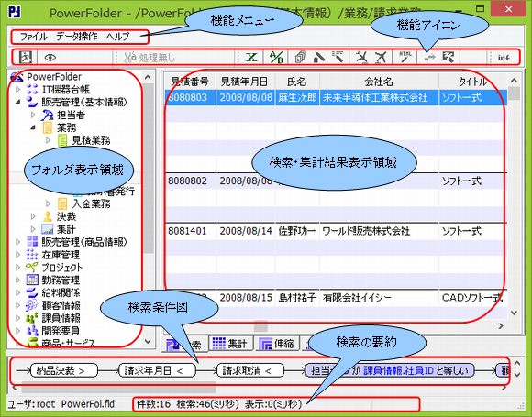Export results with the green Excel X icon

251,57
